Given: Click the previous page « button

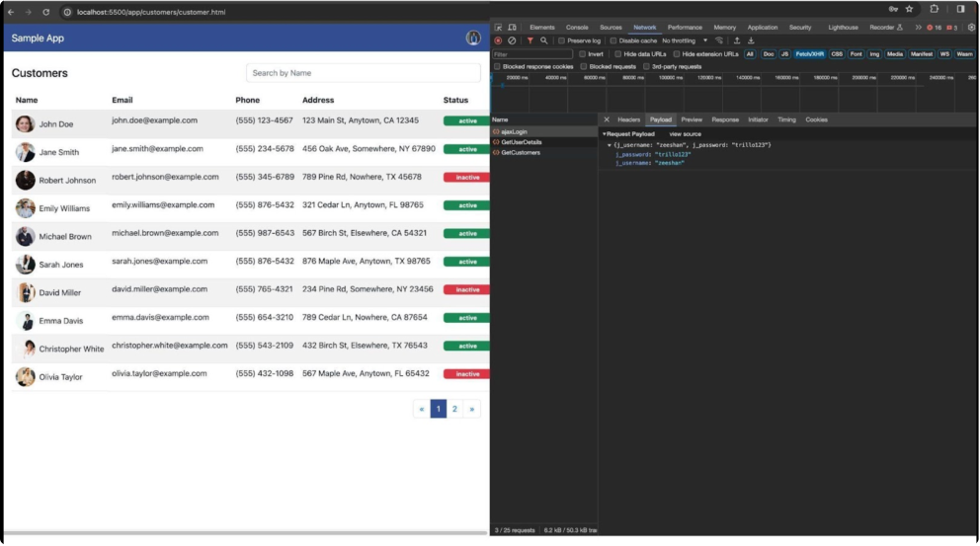Looking at the screenshot, I should tap(422, 409).
